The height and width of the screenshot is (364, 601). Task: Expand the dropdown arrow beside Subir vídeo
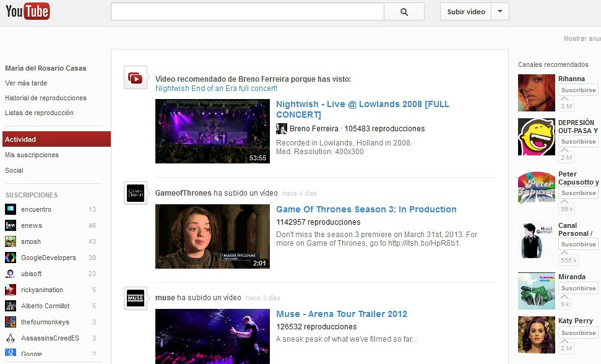500,12
